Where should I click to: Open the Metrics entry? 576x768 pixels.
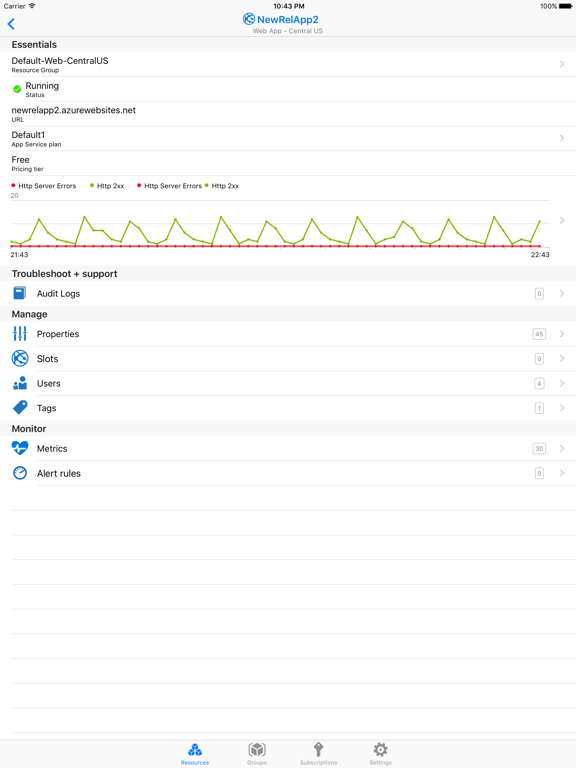tap(288, 448)
